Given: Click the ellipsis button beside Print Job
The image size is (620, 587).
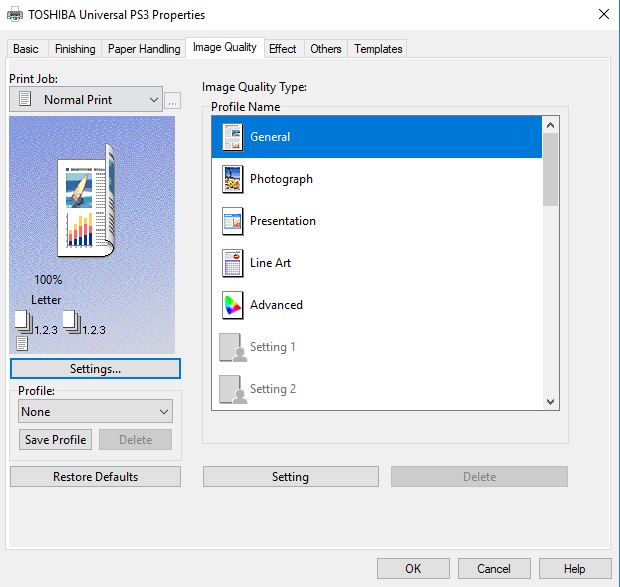Looking at the screenshot, I should tap(172, 101).
